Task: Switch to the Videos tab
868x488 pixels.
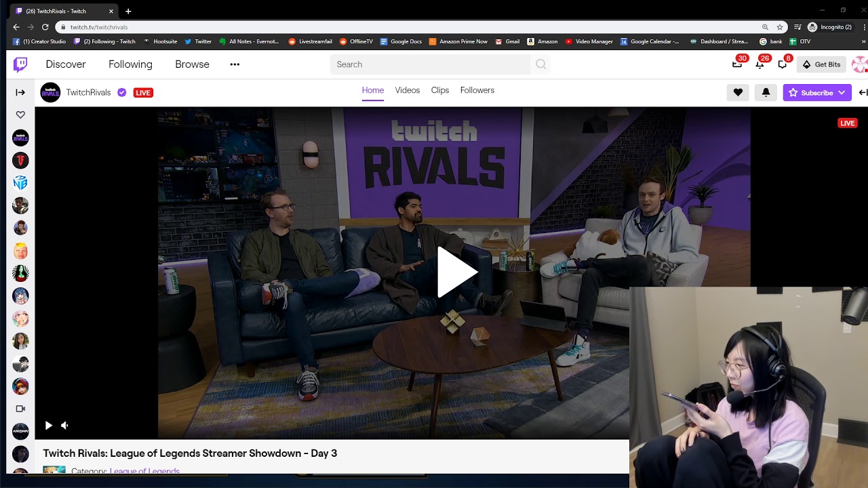Action: pyautogui.click(x=408, y=90)
